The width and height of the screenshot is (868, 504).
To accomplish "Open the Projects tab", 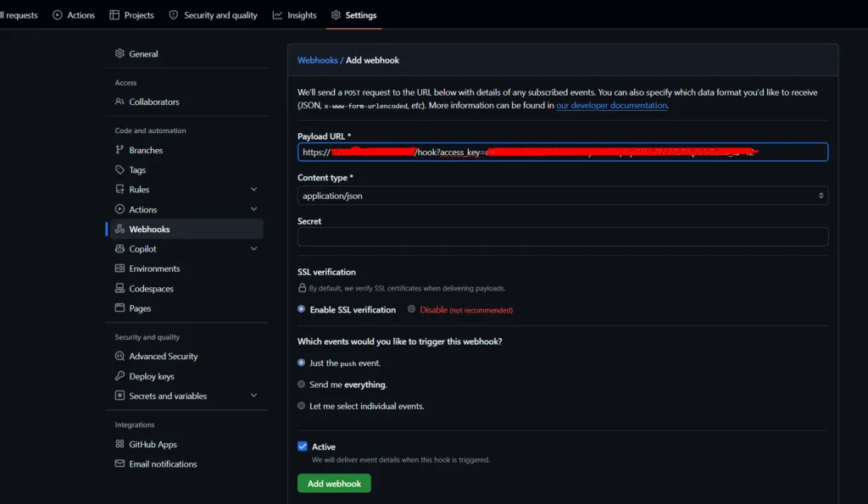I will click(x=131, y=15).
